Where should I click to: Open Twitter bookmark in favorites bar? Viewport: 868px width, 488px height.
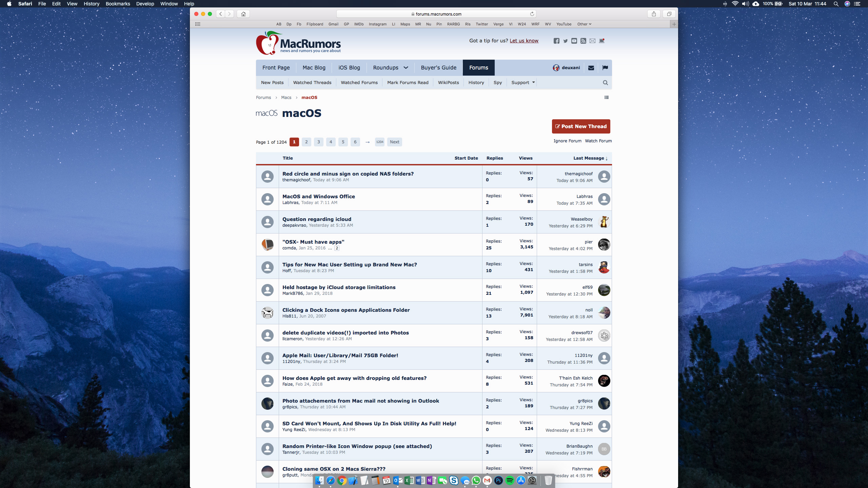pyautogui.click(x=481, y=24)
